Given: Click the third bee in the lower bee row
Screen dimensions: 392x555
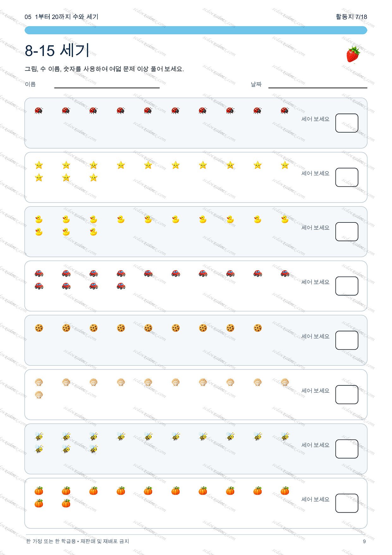Looking at the screenshot, I should pos(93,449).
